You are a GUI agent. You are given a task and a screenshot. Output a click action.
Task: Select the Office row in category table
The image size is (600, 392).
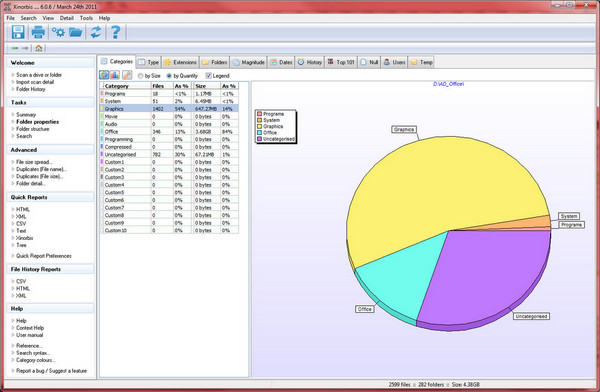pos(169,132)
